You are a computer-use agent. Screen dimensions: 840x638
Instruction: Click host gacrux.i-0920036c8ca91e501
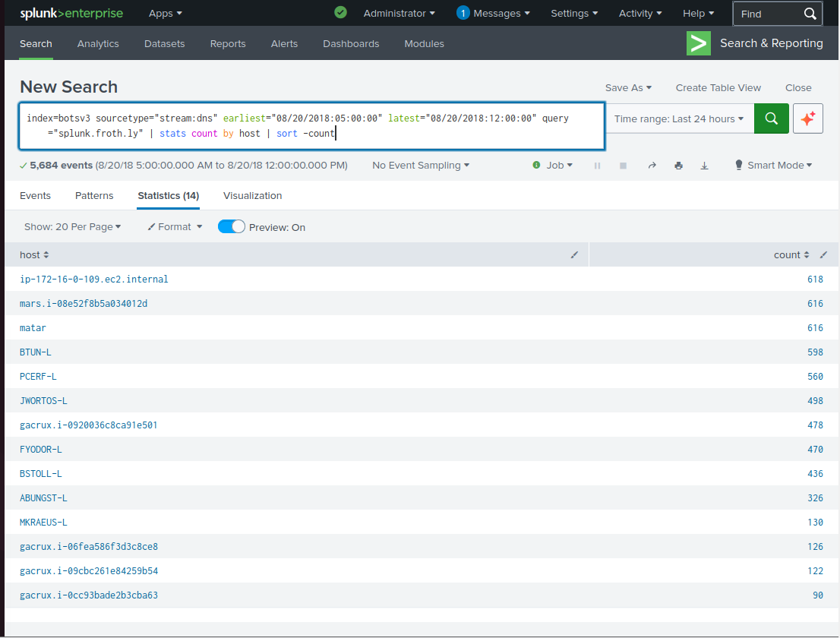[x=88, y=425]
